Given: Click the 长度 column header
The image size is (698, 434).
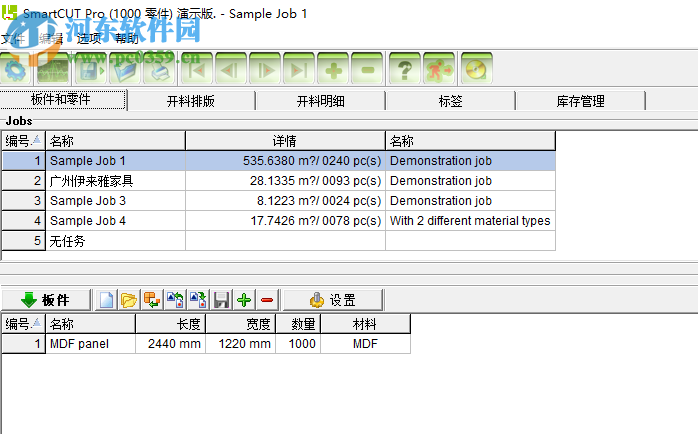Looking at the screenshot, I should (170, 324).
